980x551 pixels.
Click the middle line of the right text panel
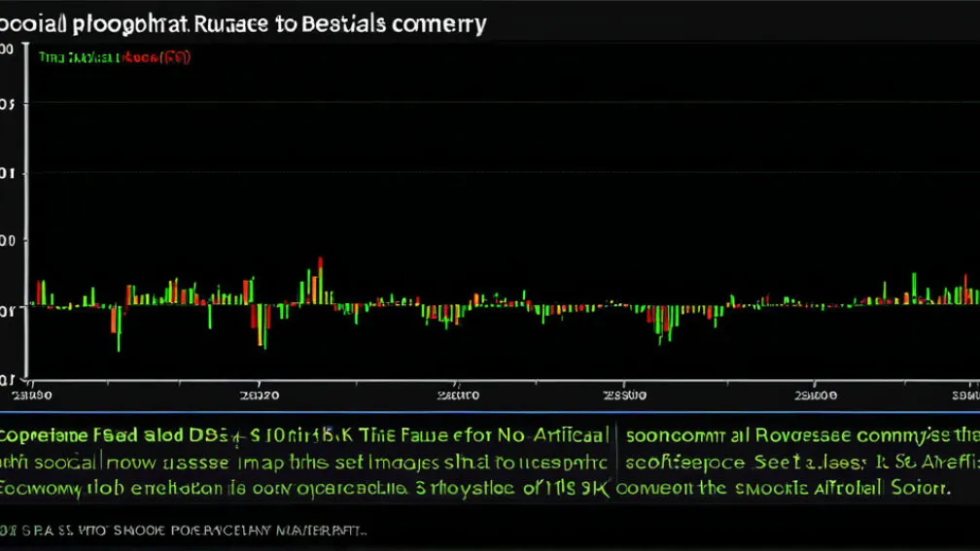(802, 462)
